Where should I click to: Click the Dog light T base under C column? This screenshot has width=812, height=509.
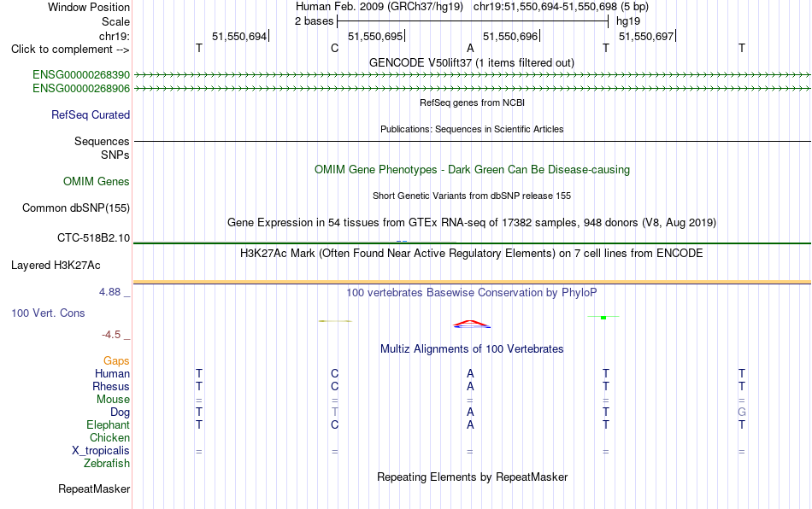334,412
